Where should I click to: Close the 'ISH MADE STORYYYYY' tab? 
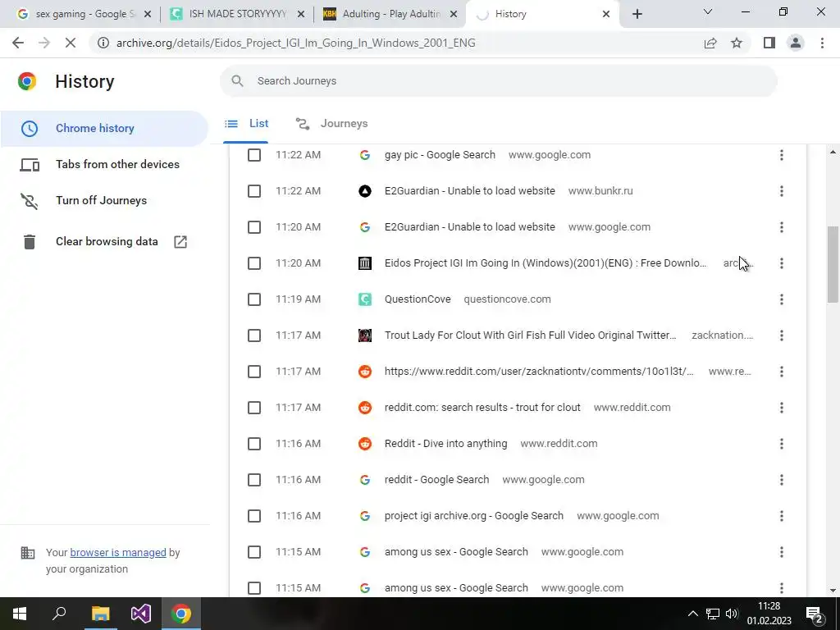coord(301,14)
